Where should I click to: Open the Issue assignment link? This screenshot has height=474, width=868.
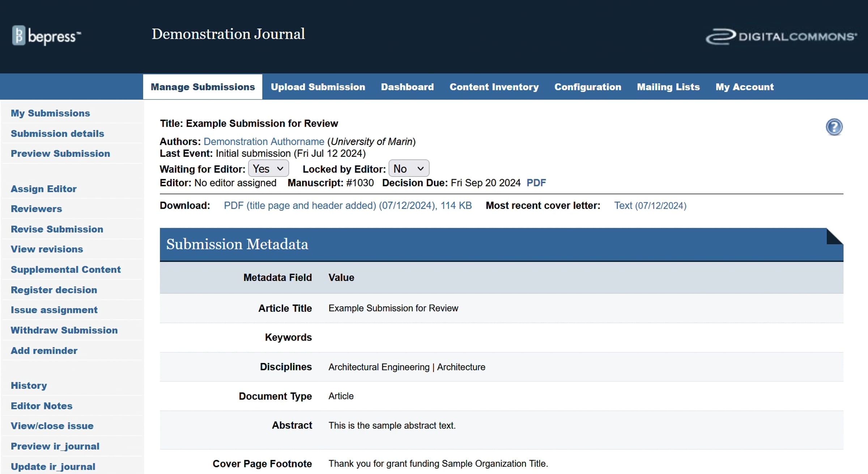click(54, 310)
